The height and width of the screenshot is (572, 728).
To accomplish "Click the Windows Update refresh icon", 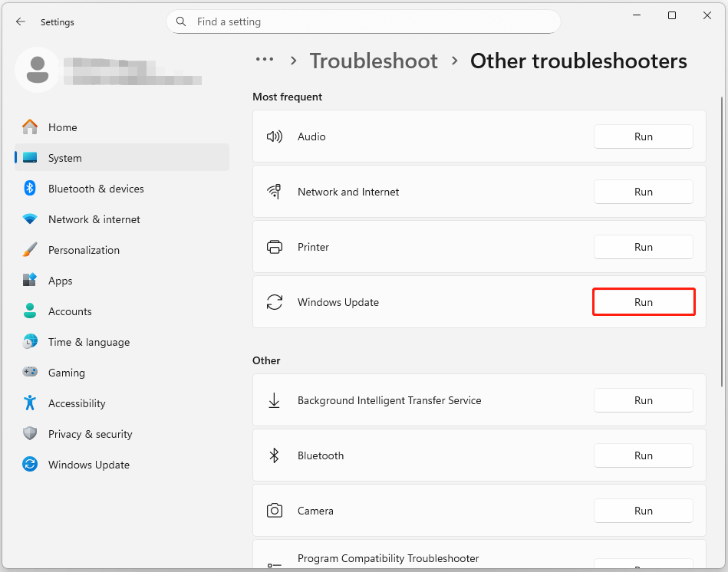I will (x=275, y=302).
